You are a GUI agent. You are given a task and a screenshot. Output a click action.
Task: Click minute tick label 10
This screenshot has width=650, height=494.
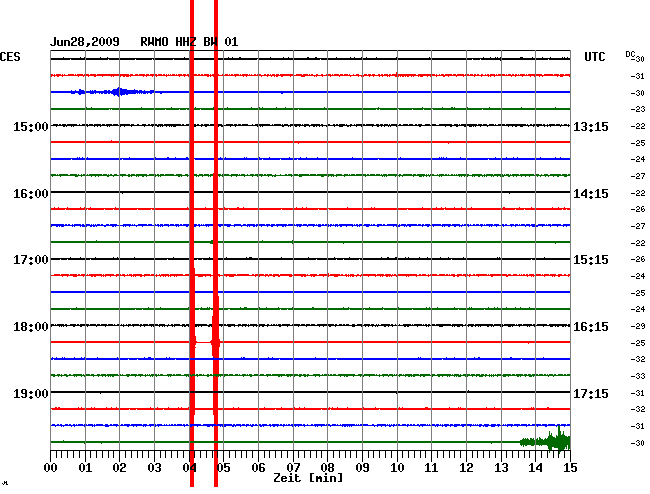pos(397,468)
